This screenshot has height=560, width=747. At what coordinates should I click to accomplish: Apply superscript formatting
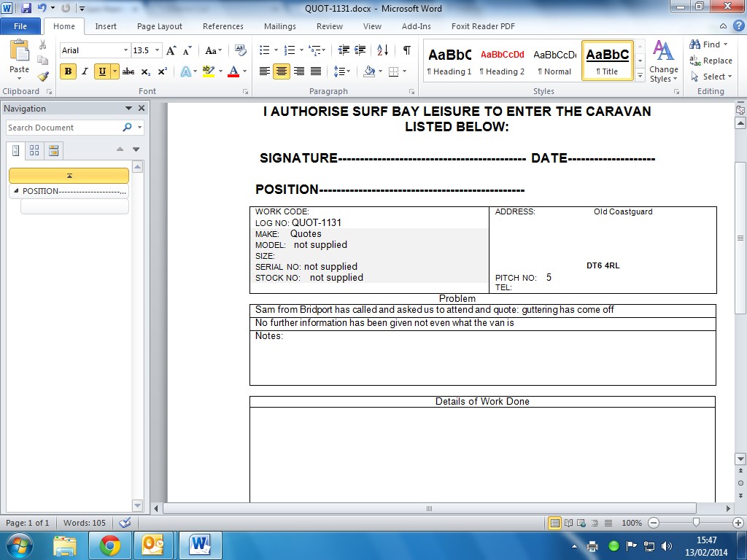[x=163, y=71]
